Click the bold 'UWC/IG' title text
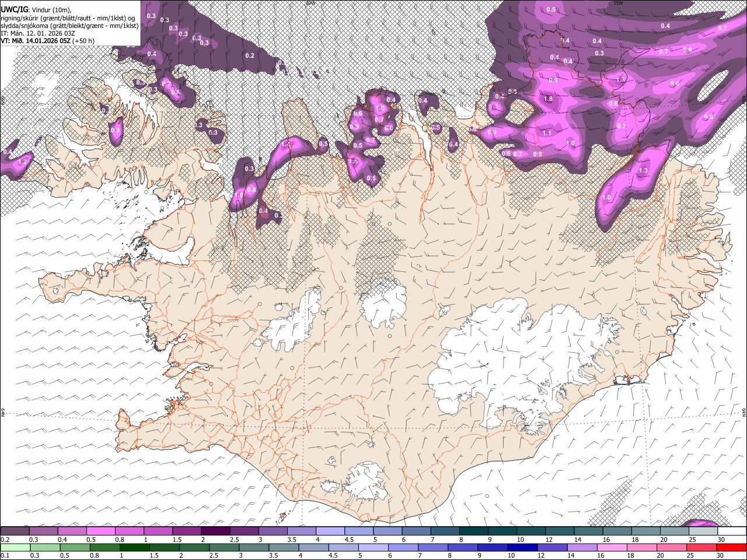This screenshot has height=560, width=747. point(15,9)
